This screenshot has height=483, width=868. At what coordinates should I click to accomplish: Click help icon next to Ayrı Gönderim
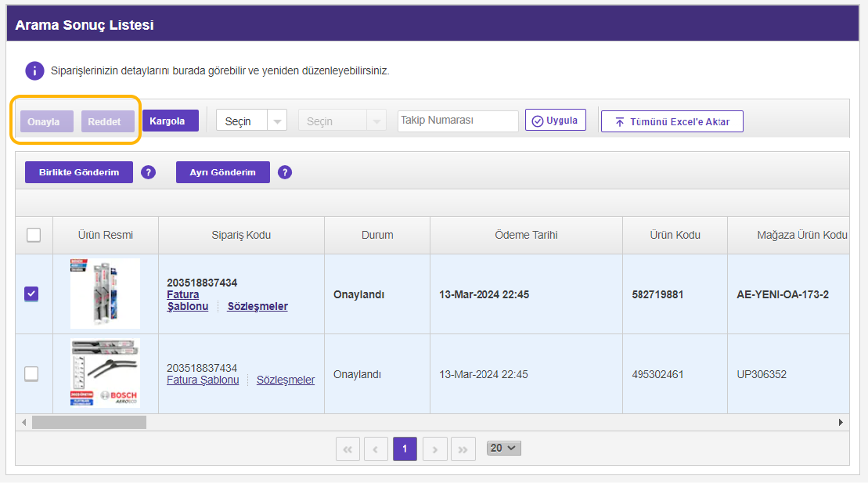285,172
